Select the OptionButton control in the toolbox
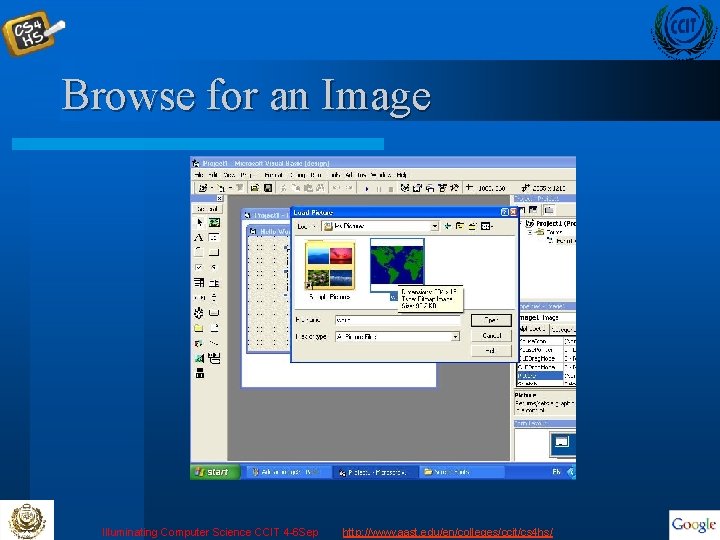 [214, 267]
